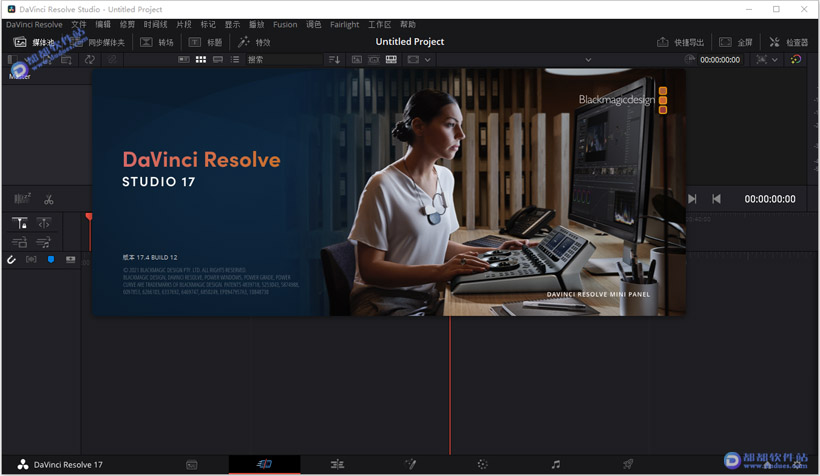Open the 标题 (Titles) panel
Image resolution: width=820 pixels, height=476 pixels.
point(206,42)
